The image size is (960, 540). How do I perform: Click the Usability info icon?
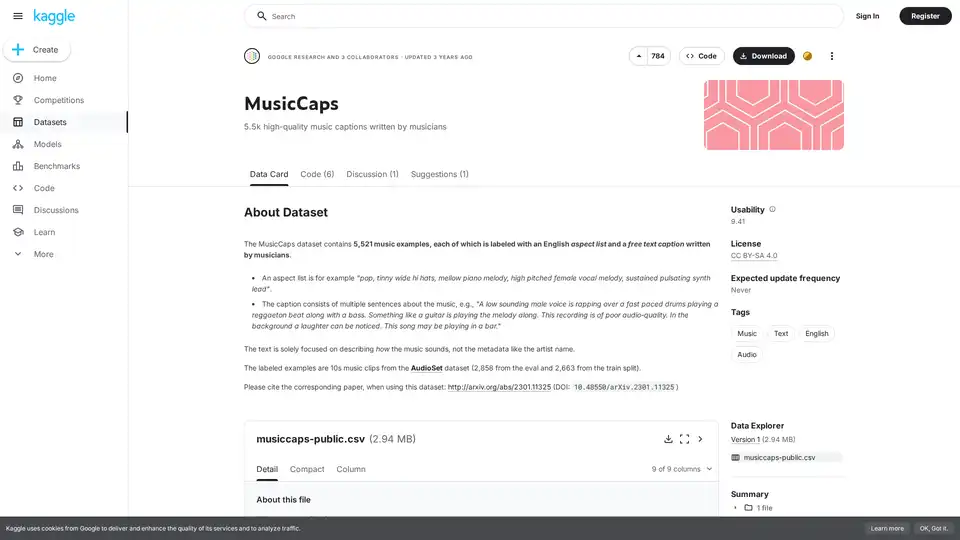[x=772, y=210]
